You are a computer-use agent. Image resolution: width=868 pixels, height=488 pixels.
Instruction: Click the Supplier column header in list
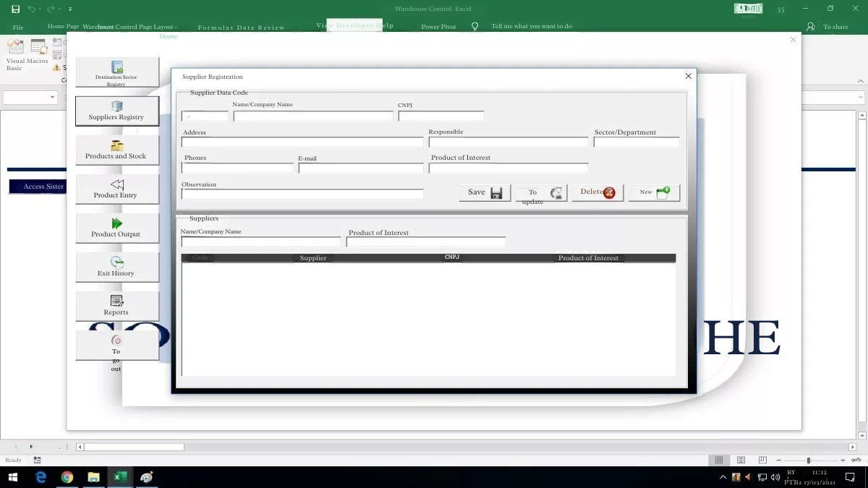(313, 258)
